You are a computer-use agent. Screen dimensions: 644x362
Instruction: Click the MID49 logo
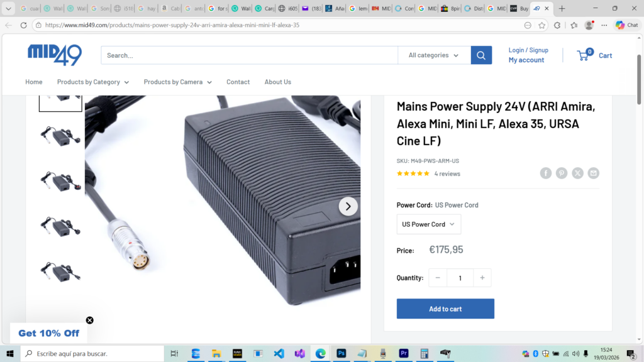[x=55, y=55]
